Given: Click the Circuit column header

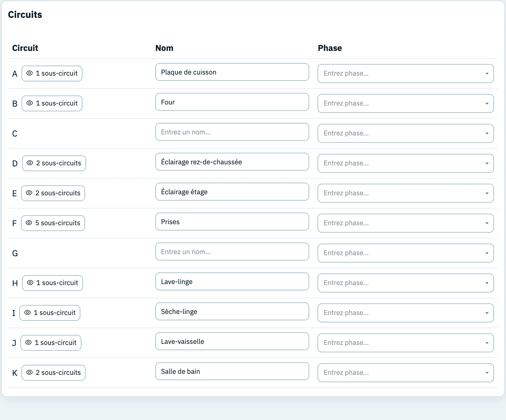Looking at the screenshot, I should tap(25, 48).
